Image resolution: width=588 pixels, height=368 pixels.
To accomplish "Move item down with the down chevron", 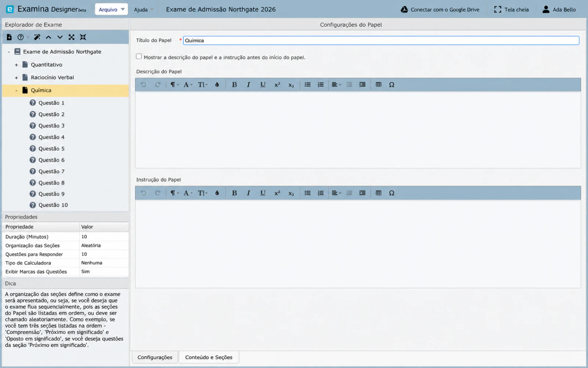I will click(x=60, y=37).
